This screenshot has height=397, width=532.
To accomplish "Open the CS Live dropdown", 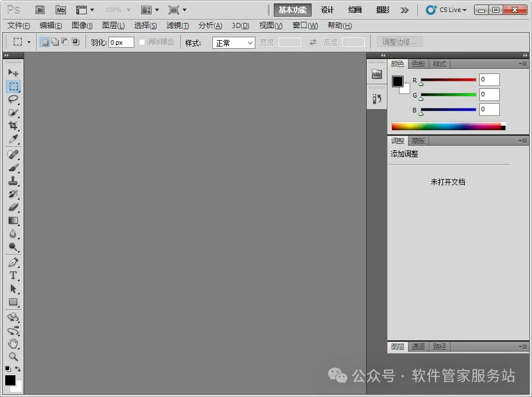I will tap(446, 10).
